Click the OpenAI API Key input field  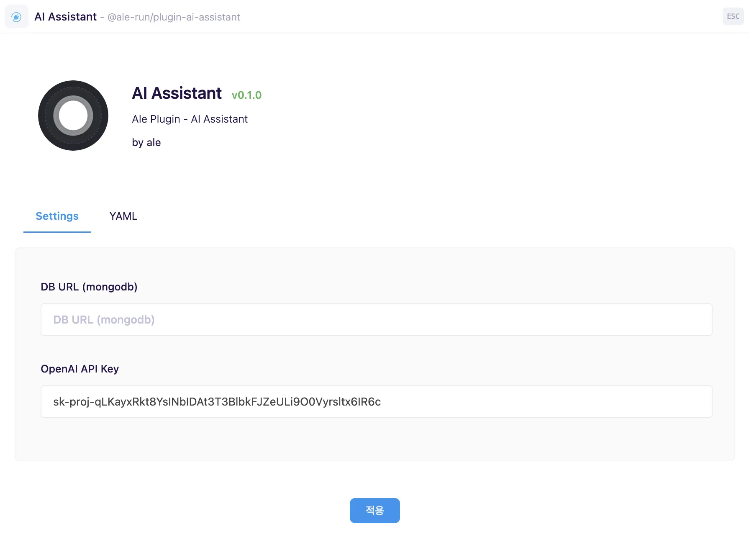(x=376, y=401)
